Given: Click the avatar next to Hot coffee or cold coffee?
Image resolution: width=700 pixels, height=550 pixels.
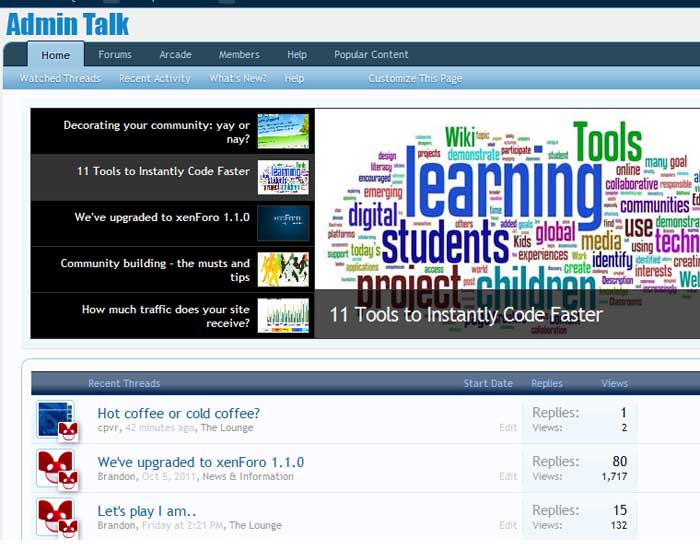Looking at the screenshot, I should [55, 419].
